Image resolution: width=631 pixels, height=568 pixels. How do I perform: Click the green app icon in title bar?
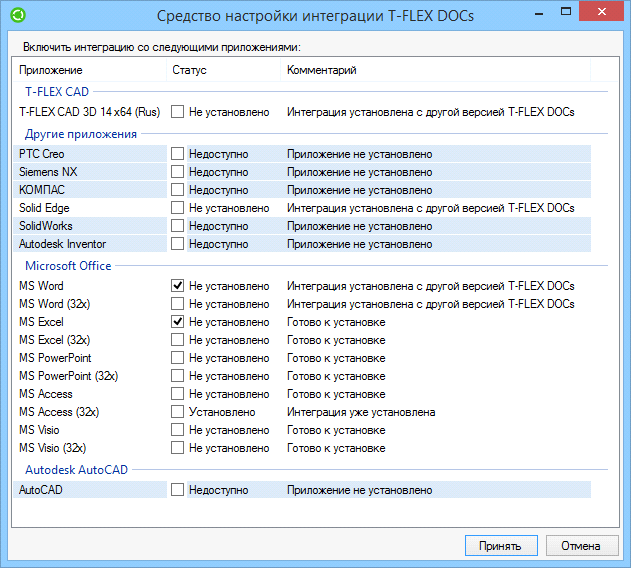click(17, 16)
